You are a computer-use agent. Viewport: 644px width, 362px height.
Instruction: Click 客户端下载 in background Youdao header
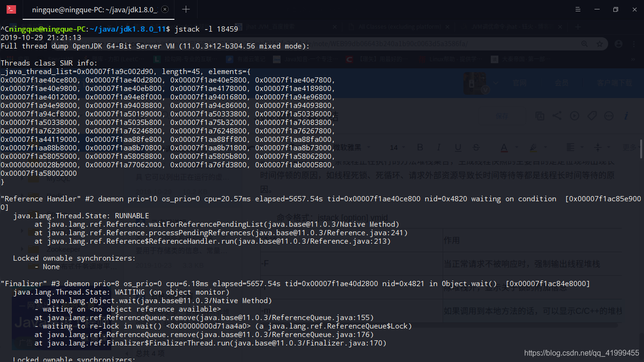tap(614, 83)
